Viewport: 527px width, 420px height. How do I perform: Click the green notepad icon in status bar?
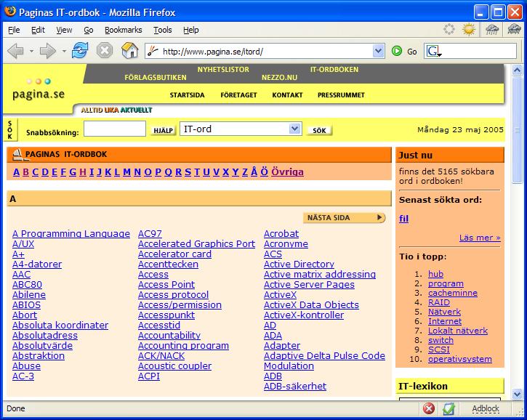pyautogui.click(x=448, y=408)
